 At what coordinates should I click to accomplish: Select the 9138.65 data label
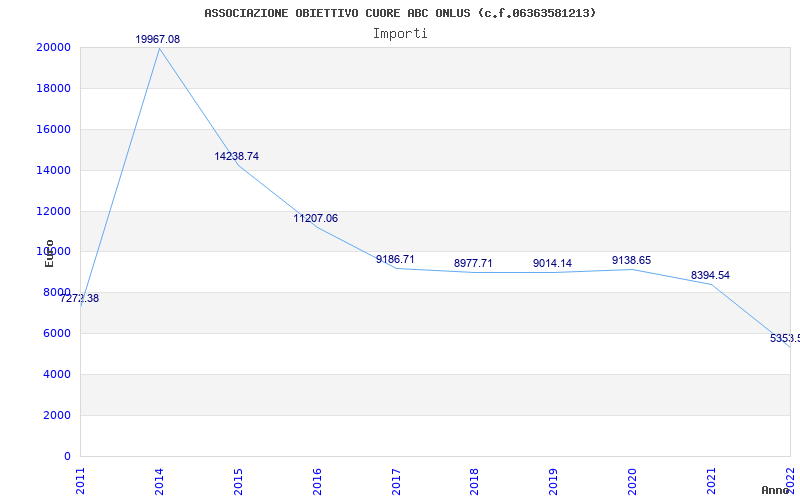tap(632, 260)
